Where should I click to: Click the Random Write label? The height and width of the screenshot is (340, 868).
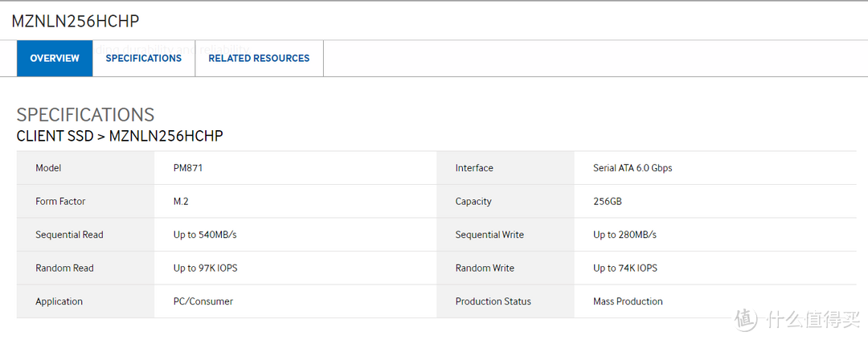(x=485, y=268)
